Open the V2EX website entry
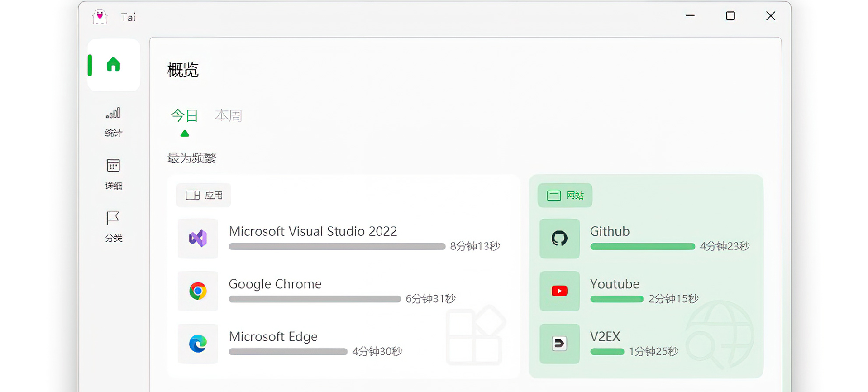This screenshot has height=392, width=868. [x=609, y=344]
